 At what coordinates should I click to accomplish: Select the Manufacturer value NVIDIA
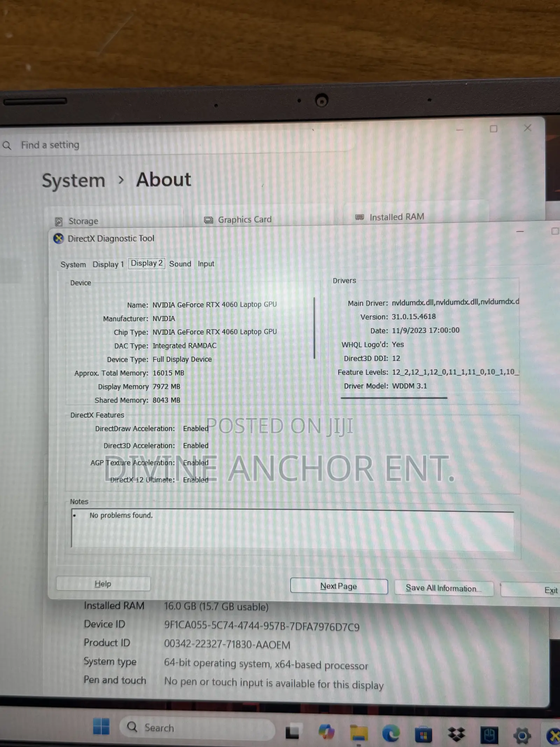(x=164, y=319)
